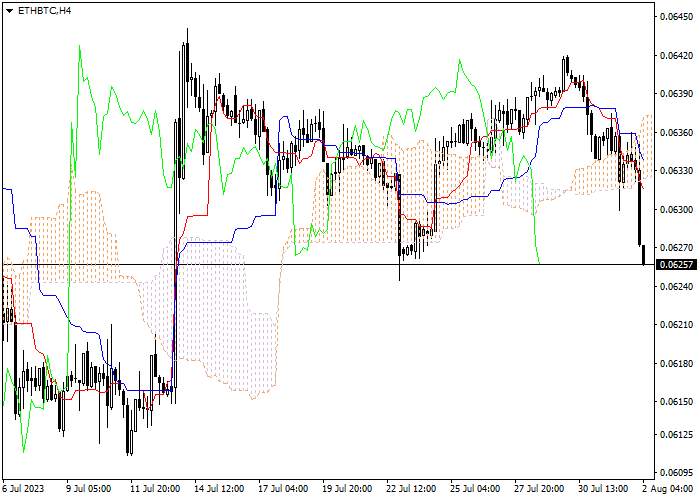Click the 0.06390 price axis label
The width and height of the screenshot is (700, 500).
point(677,94)
